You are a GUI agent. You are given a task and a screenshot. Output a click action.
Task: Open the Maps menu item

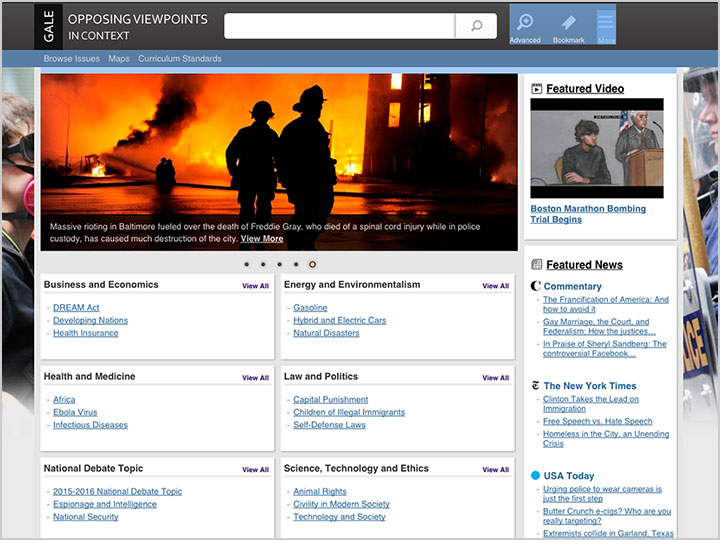[x=119, y=59]
